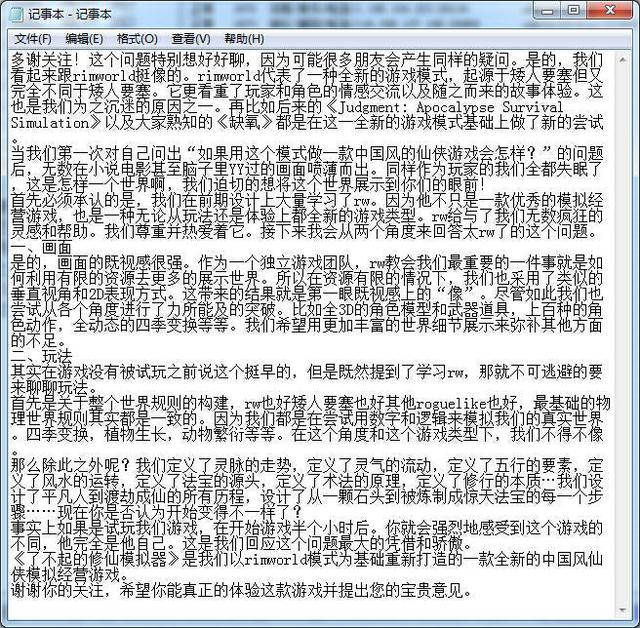Screen dimensions: 640x628
Task: Click line starting 侠模拟经营游戏
Action: pyautogui.click(x=70, y=575)
